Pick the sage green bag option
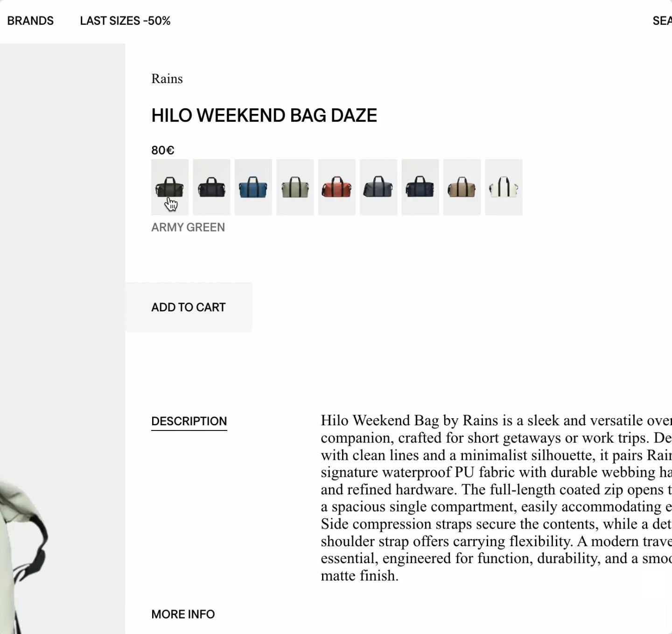 pyautogui.click(x=295, y=187)
